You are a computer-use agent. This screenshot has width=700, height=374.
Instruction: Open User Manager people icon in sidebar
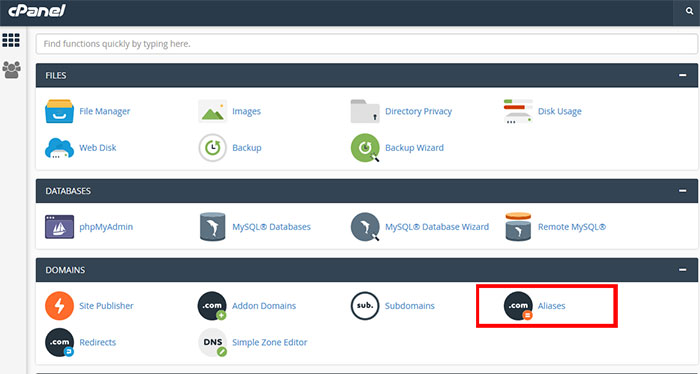tap(11, 70)
